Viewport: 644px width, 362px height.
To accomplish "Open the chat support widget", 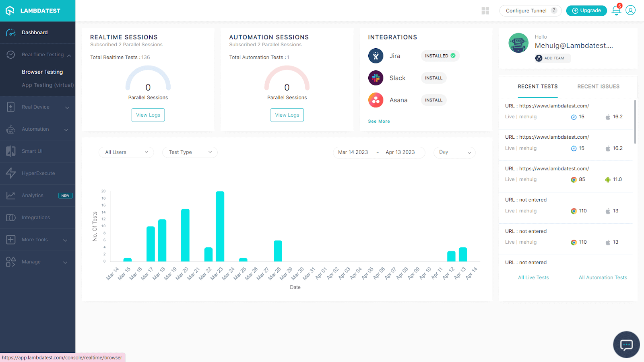I will pyautogui.click(x=626, y=345).
